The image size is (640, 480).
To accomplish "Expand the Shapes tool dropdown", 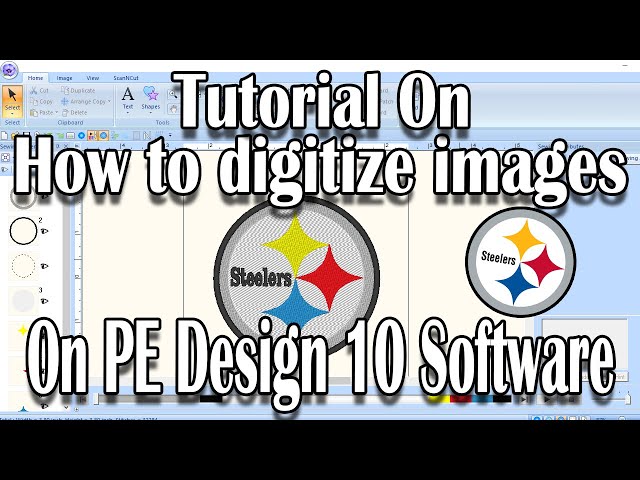I will click(151, 113).
